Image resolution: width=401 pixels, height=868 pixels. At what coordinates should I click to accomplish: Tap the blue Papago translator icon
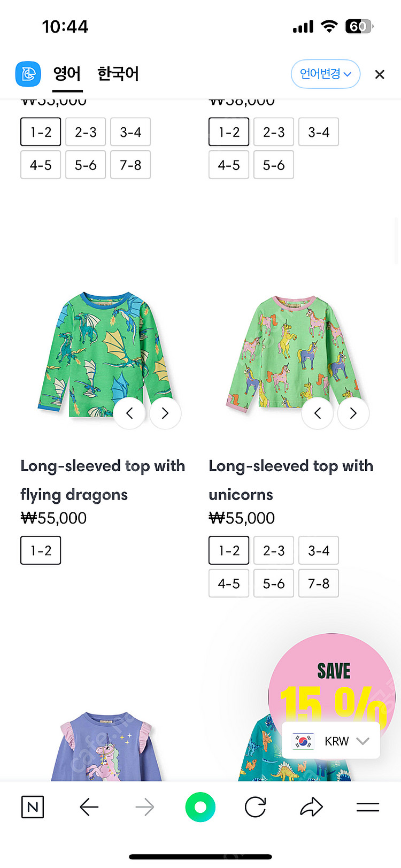click(28, 74)
